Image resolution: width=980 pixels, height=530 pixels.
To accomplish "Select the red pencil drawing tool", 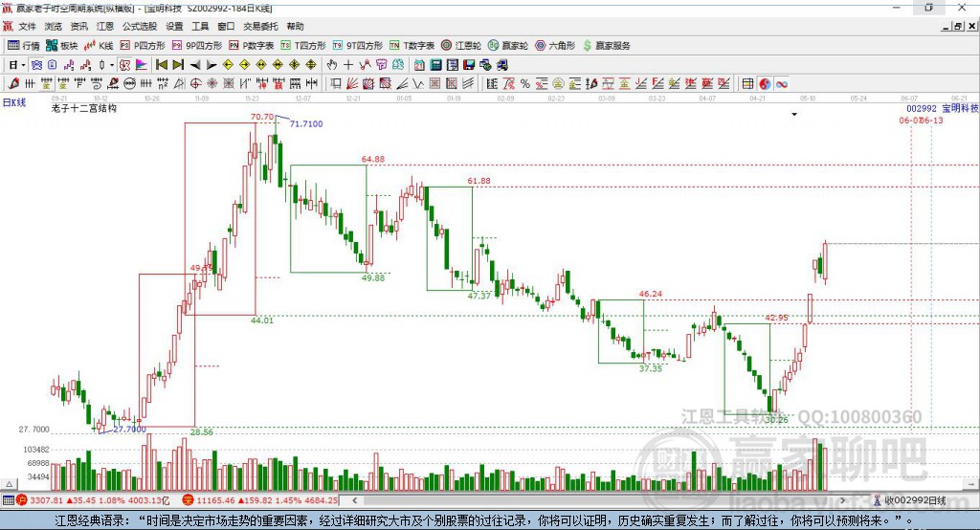I will pyautogui.click(x=13, y=84).
